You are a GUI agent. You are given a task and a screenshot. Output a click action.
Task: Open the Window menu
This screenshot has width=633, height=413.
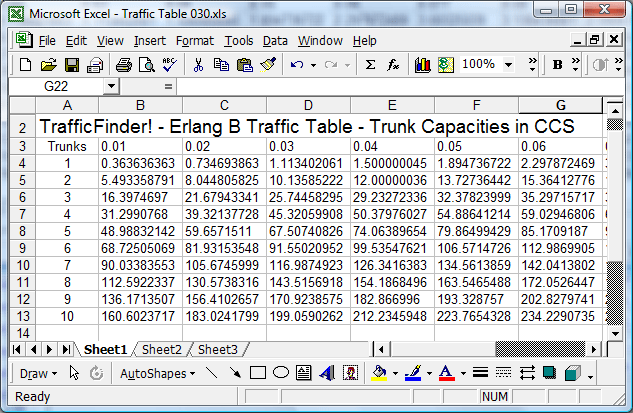(320, 41)
